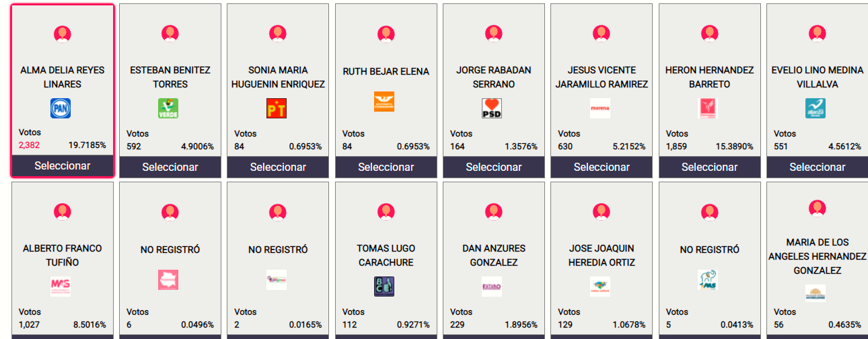
Task: Click the PES elephant party logo
Action: pyautogui.click(x=707, y=280)
